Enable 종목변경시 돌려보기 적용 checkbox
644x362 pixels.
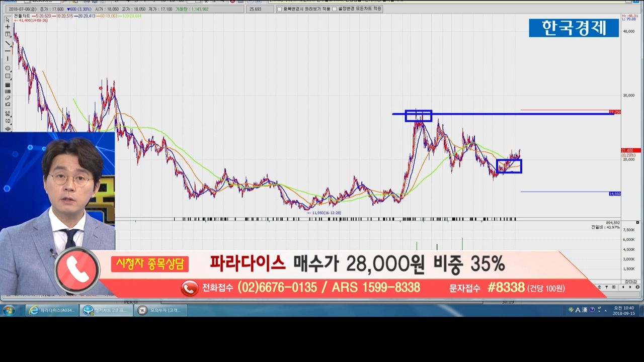pyautogui.click(x=280, y=9)
